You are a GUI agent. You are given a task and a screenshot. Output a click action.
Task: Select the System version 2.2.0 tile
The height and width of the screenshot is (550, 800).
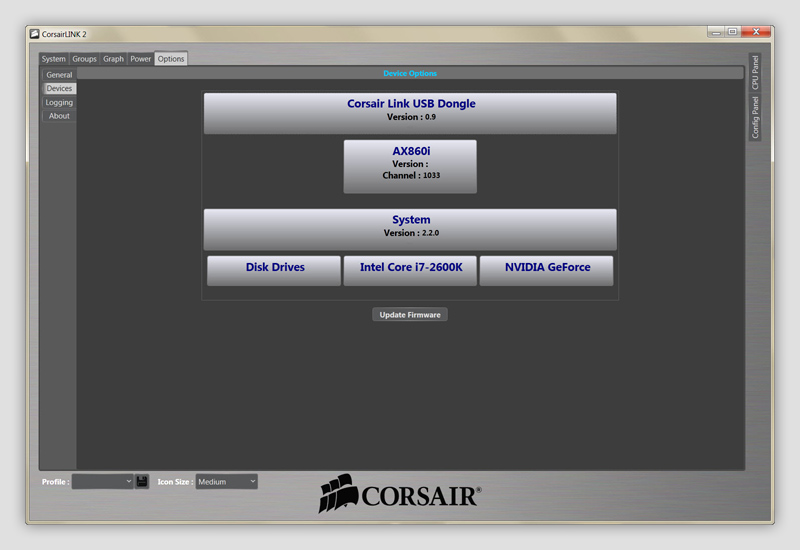(x=410, y=229)
